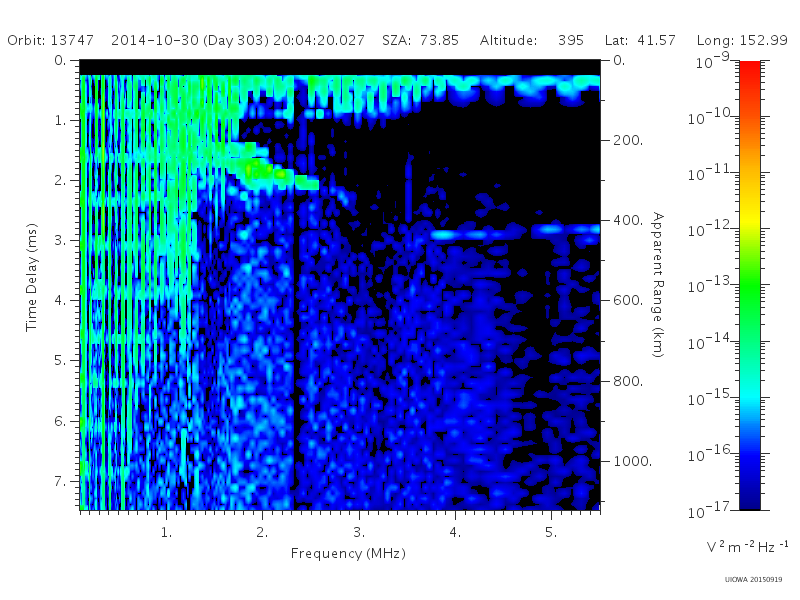
Task: Click the UIOWA 20150919 credit text
Action: pyautogui.click(x=753, y=580)
